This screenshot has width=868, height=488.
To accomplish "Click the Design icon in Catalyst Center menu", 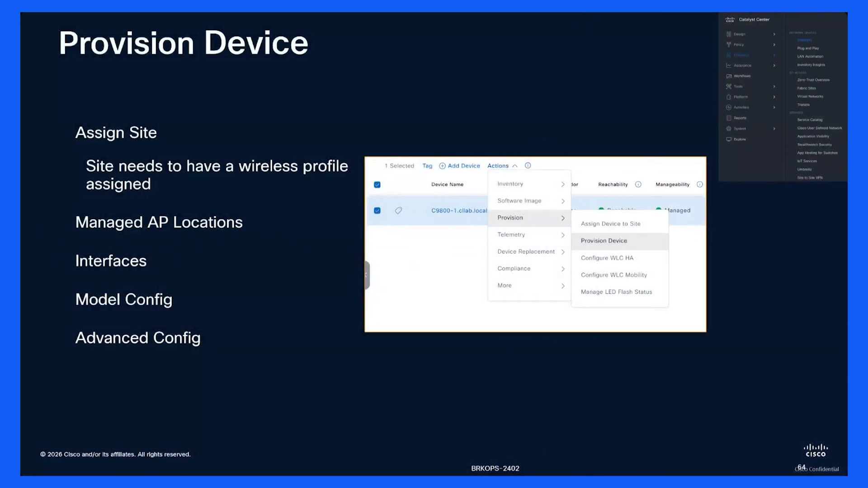I will 728,34.
